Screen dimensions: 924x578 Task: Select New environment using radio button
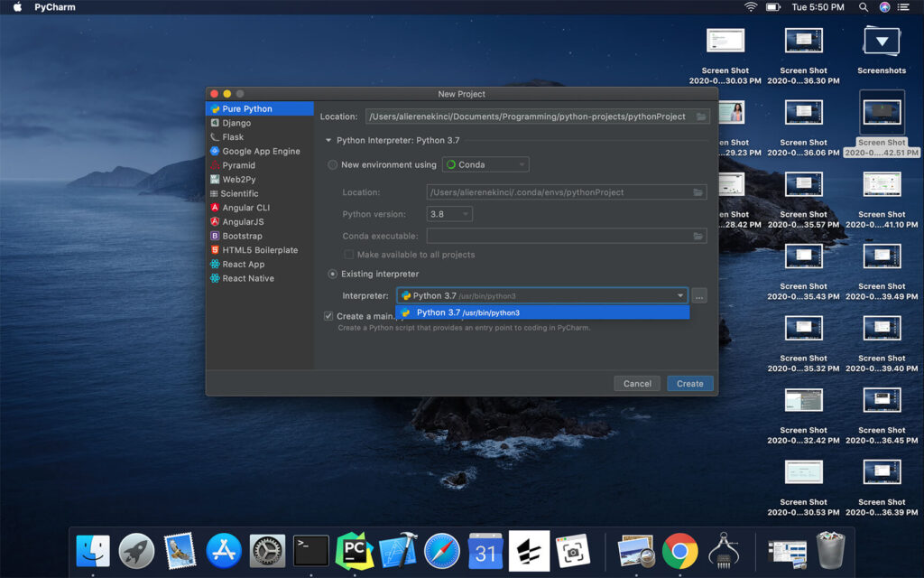[332, 164]
